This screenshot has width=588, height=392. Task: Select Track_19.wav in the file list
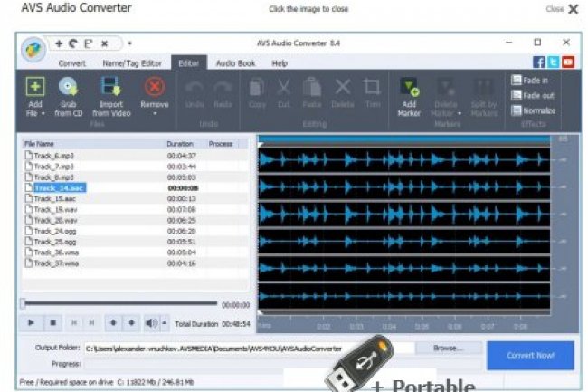coord(53,209)
